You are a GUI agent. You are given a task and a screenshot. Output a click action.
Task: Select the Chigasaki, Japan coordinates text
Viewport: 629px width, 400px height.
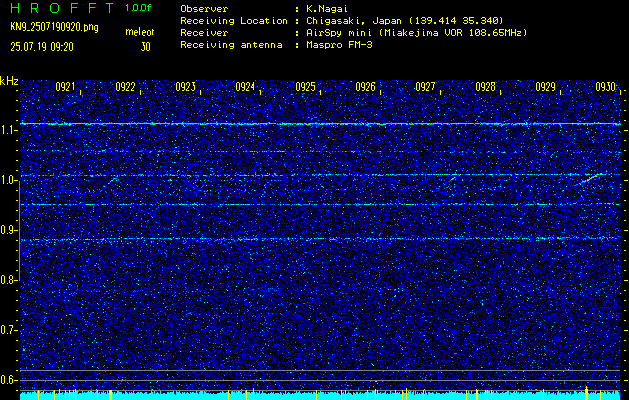[405, 21]
